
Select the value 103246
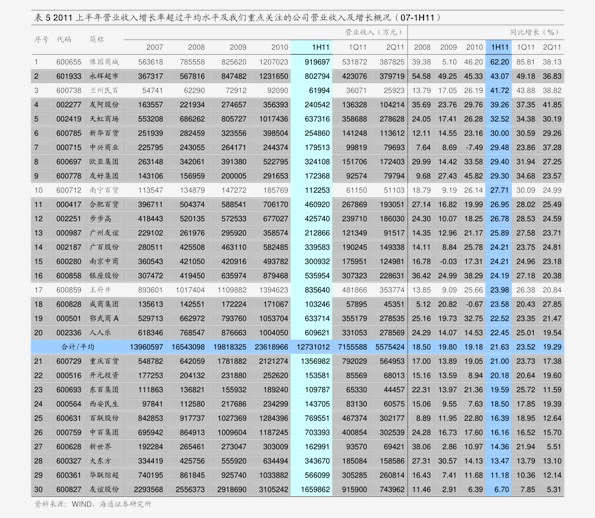pyautogui.click(x=317, y=304)
